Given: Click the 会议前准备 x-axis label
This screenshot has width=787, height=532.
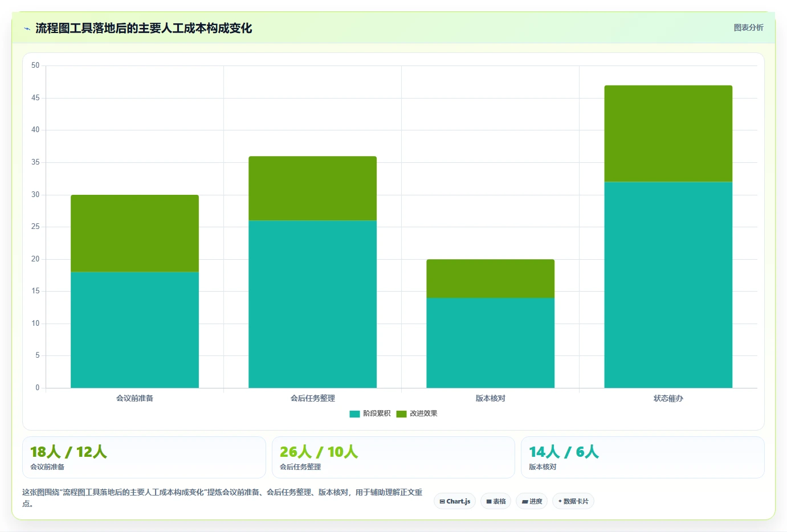Looking at the screenshot, I should (134, 398).
